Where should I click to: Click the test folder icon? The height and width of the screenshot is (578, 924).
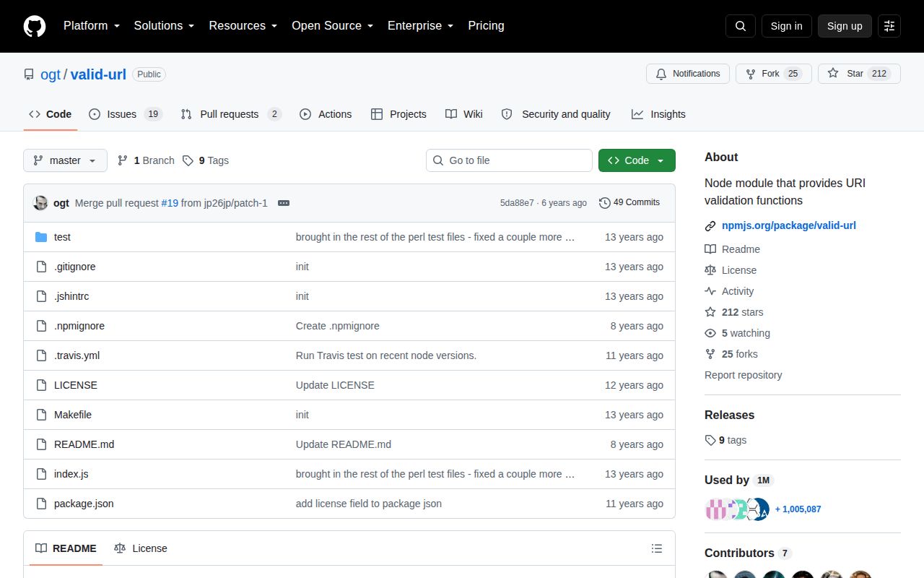click(41, 237)
